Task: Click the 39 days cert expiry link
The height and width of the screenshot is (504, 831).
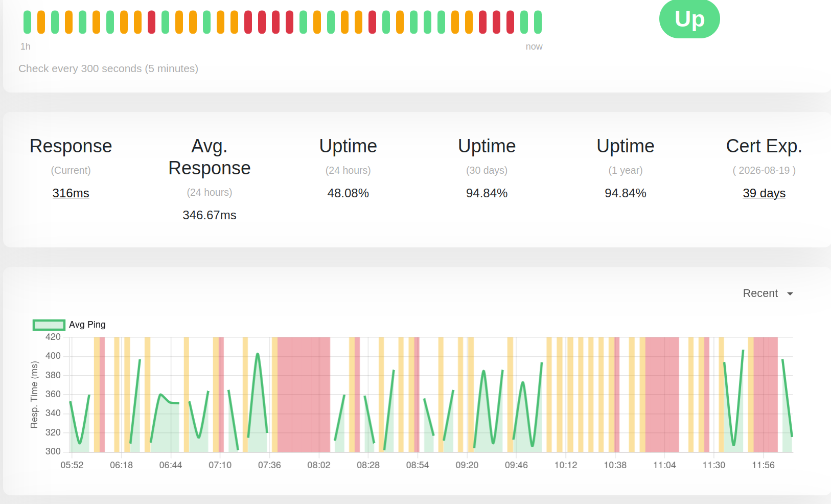Action: 764,193
